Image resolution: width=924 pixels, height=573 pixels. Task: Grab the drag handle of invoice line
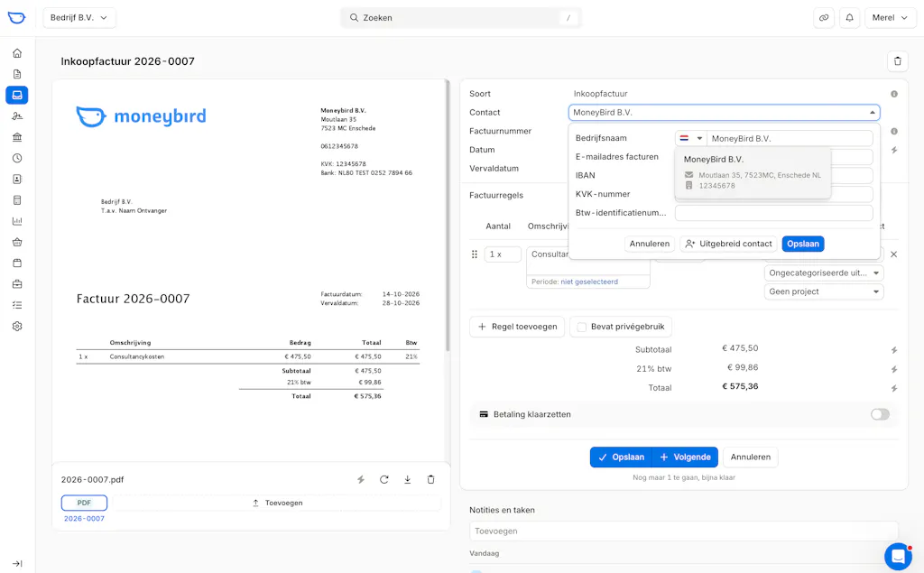pos(475,254)
